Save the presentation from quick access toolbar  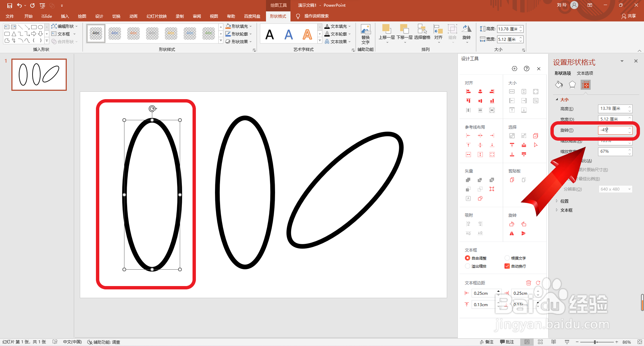pos(10,5)
